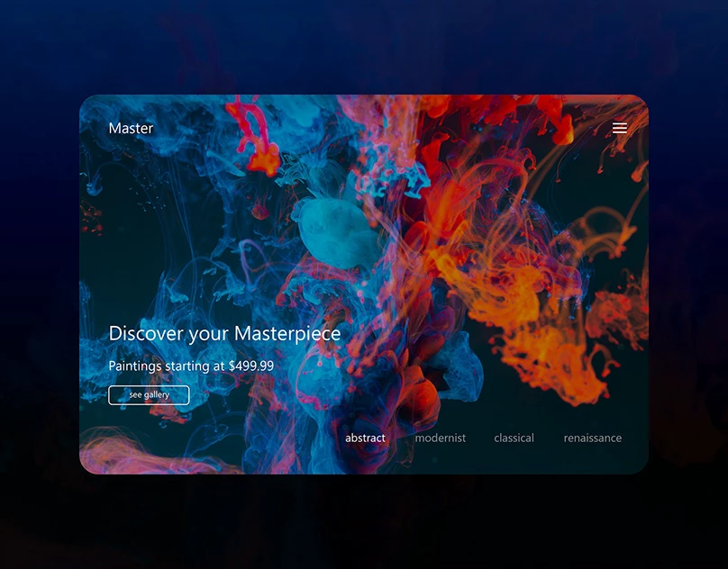
Task: Switch to the modernist tab
Action: point(441,438)
